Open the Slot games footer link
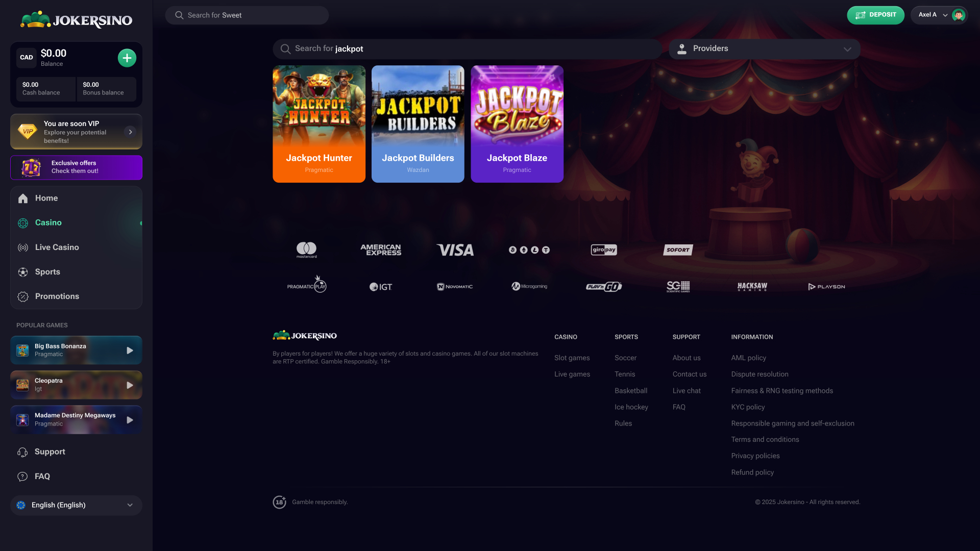 [572, 358]
